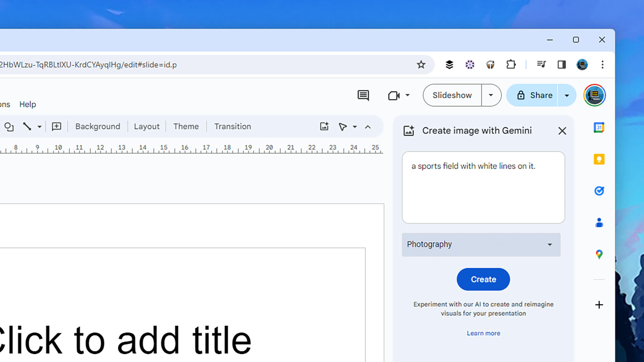Bookmark this page with star icon
This screenshot has height=362, width=644.
coord(421,65)
